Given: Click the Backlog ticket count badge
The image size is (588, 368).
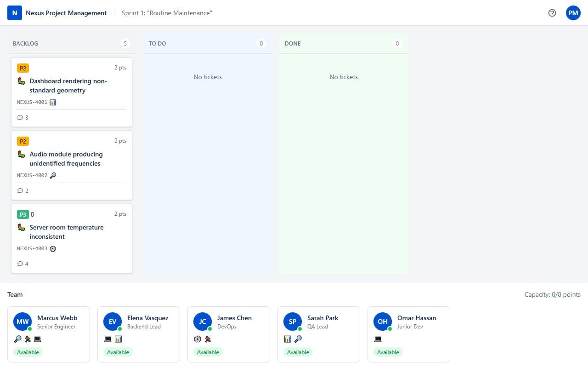Looking at the screenshot, I should tap(125, 43).
